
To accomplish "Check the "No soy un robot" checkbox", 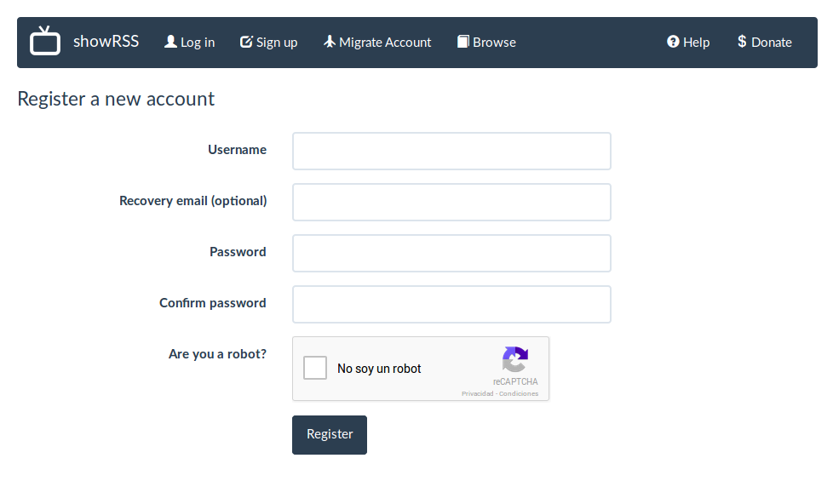I will (315, 368).
